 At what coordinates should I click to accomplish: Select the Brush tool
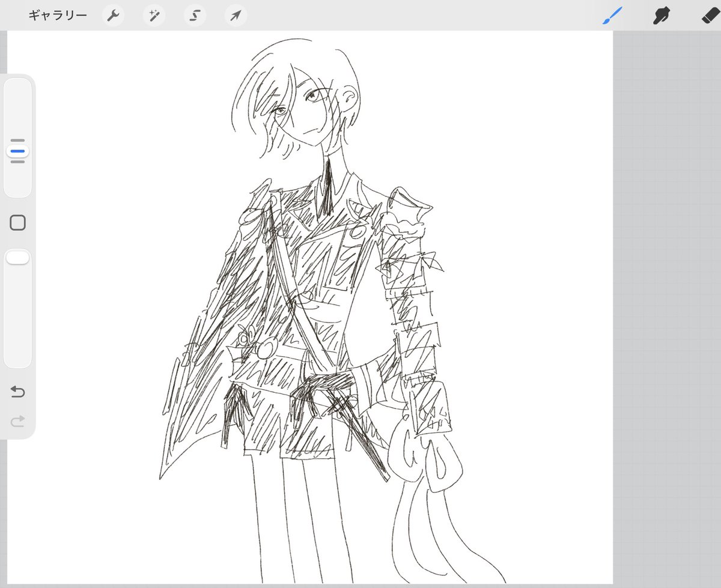pos(613,15)
